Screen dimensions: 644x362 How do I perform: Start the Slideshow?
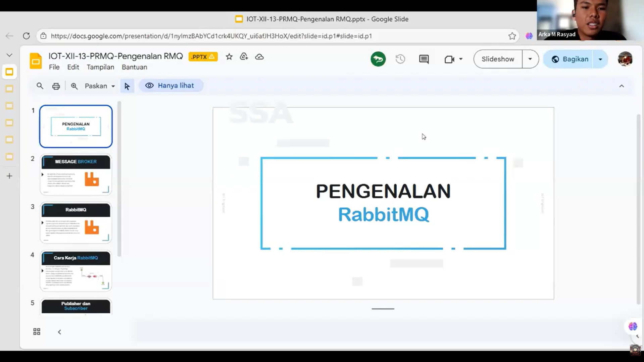[x=498, y=59]
